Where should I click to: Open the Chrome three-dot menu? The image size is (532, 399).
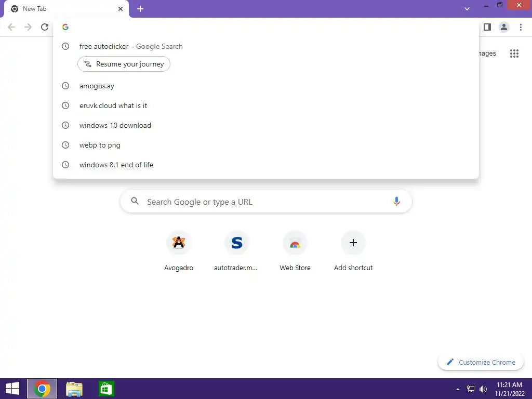point(521,27)
